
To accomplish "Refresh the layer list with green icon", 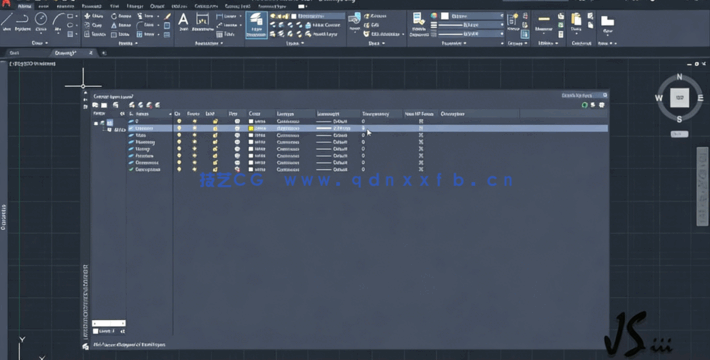I will point(585,105).
